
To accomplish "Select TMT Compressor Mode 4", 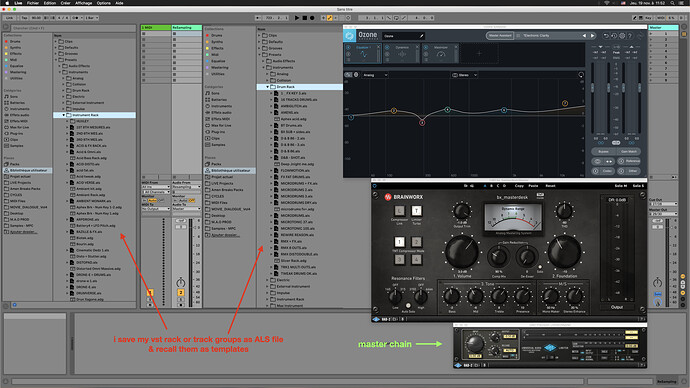I will 416,259.
